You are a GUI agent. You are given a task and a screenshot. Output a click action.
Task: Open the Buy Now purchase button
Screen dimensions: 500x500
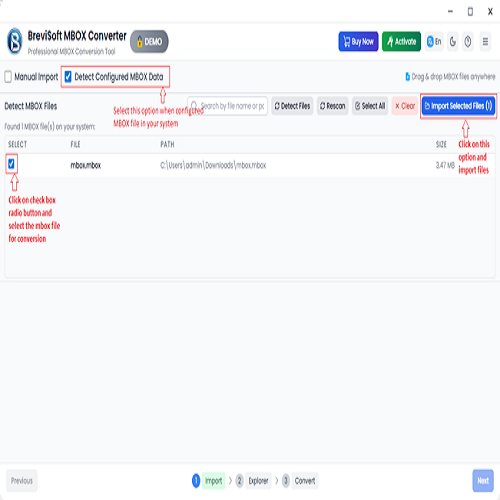point(358,42)
